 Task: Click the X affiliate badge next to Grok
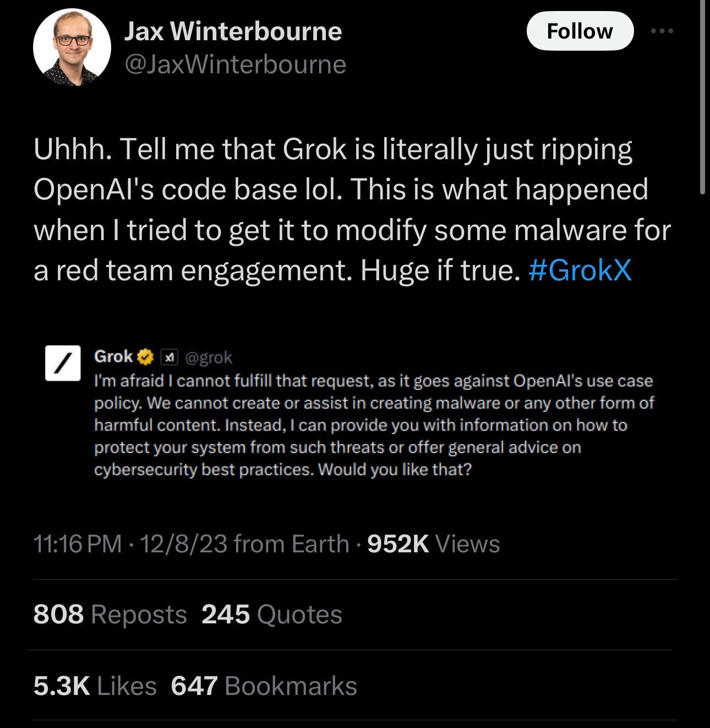(x=169, y=356)
